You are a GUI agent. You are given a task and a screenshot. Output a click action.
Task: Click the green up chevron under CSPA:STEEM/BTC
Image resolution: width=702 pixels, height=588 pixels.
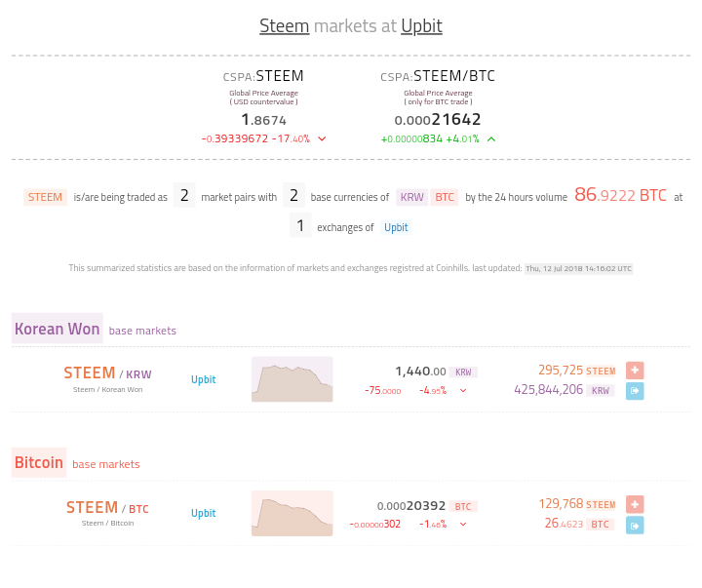(491, 138)
